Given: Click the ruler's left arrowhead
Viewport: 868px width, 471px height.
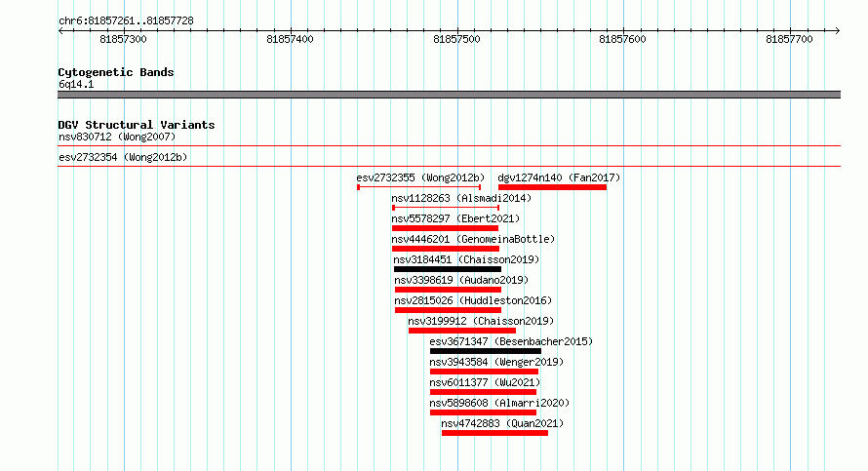Looking at the screenshot, I should click(60, 31).
